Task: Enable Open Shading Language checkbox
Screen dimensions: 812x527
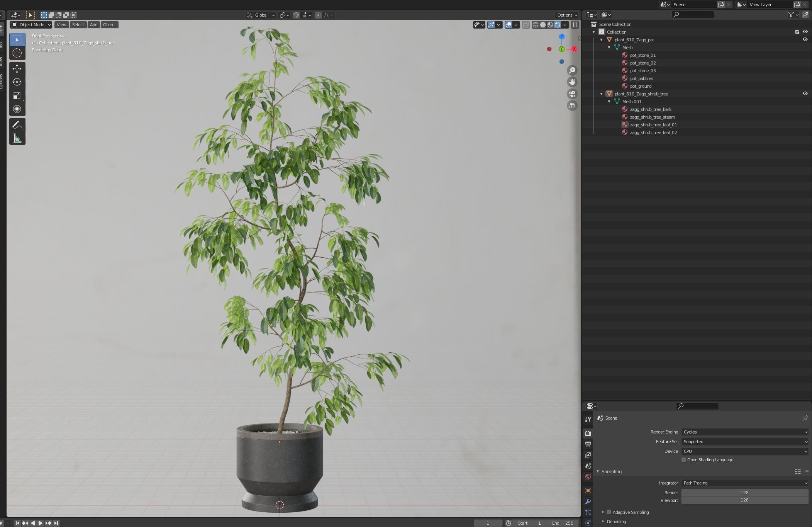Action: (x=684, y=460)
